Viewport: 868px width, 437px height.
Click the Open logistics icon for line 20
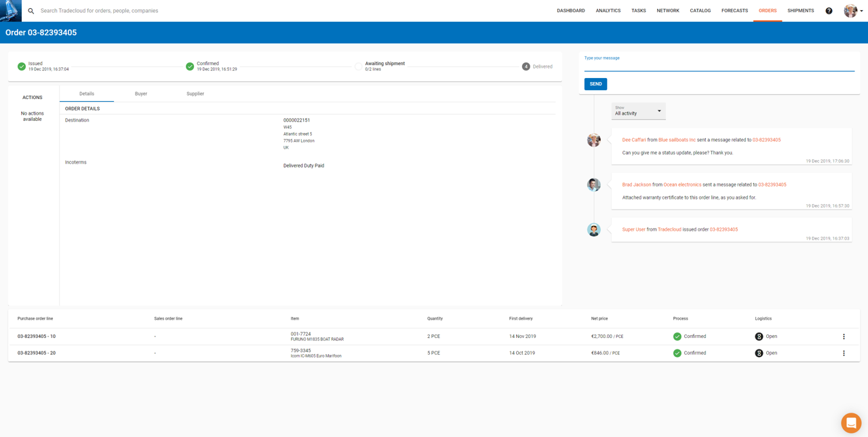coord(759,354)
